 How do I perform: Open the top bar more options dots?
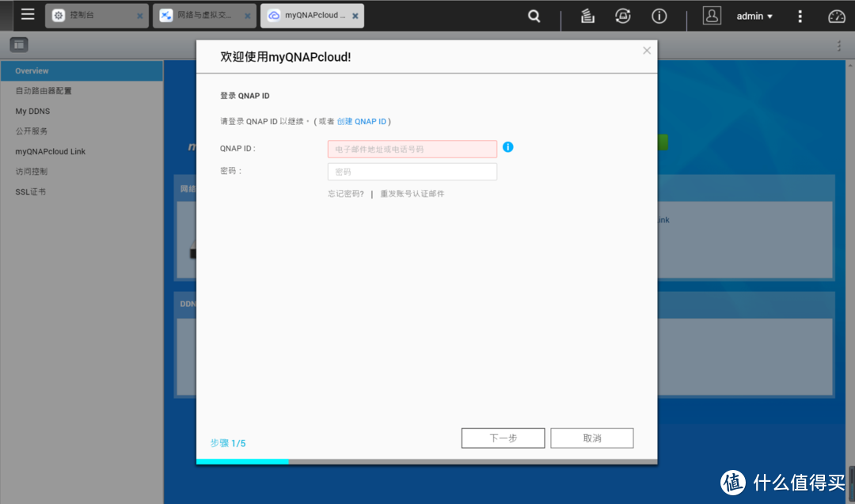(800, 17)
